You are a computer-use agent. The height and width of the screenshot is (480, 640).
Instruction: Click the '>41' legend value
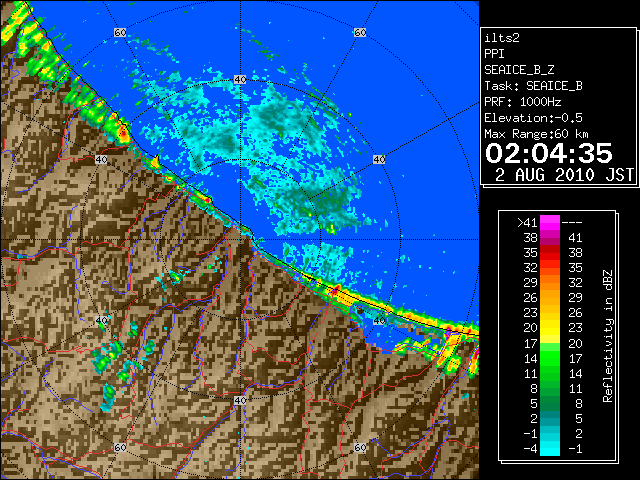point(527,223)
